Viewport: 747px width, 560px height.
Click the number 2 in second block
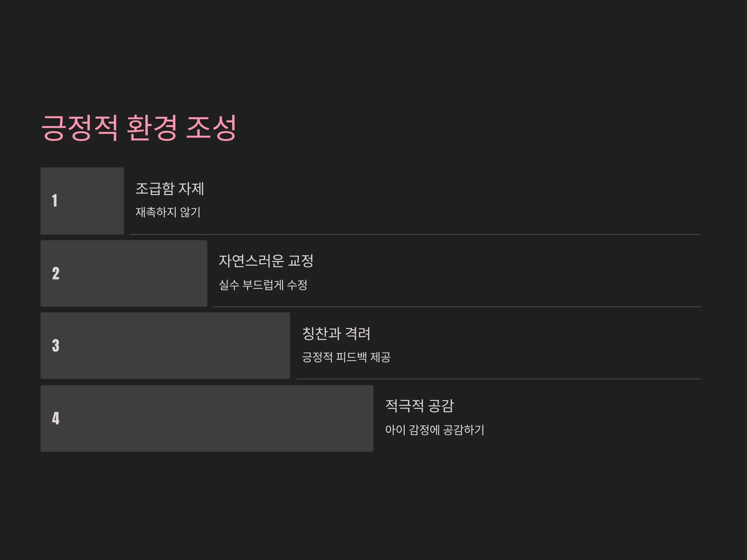pos(56,273)
